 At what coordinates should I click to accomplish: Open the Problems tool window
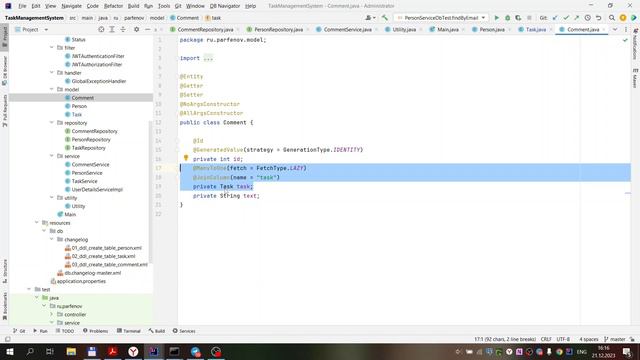point(96,331)
